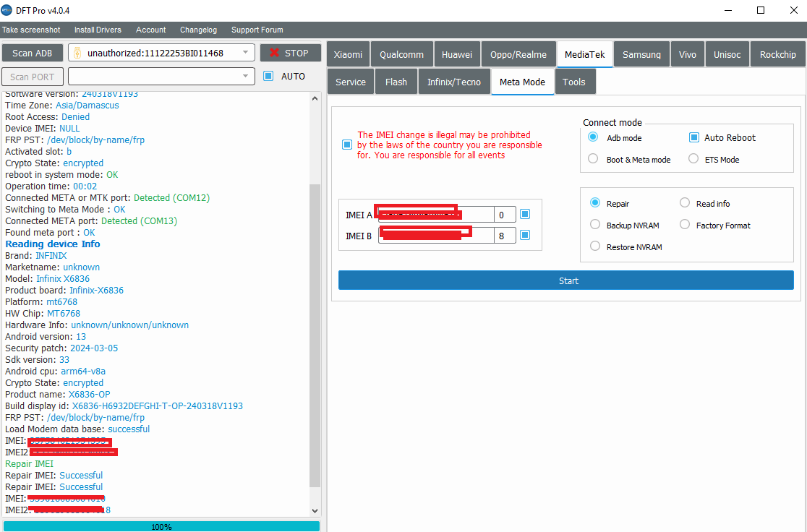Select Factory Format radio option
Viewport: 807px width, 532px height.
[x=685, y=224]
